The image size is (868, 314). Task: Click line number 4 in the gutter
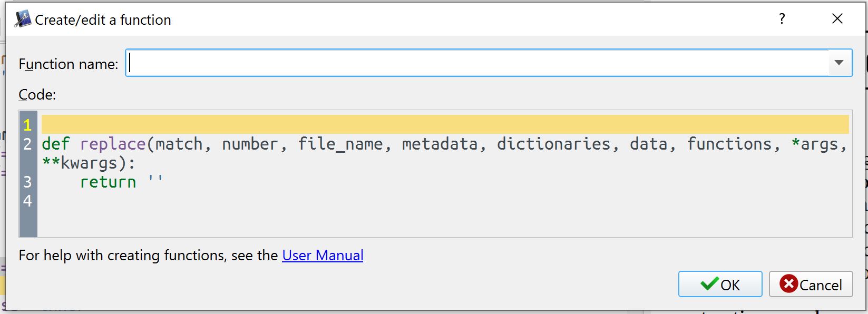27,201
